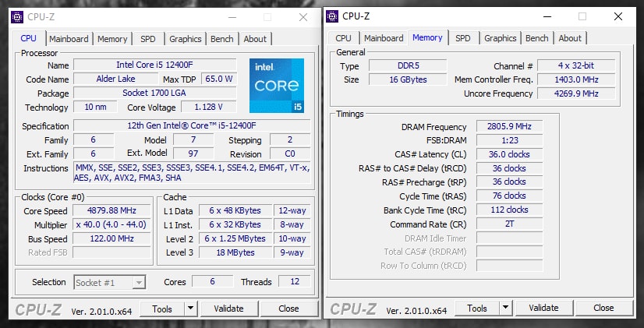Click the 'x 40.0 (4.0 - 44.0)' multiplier value

111,224
